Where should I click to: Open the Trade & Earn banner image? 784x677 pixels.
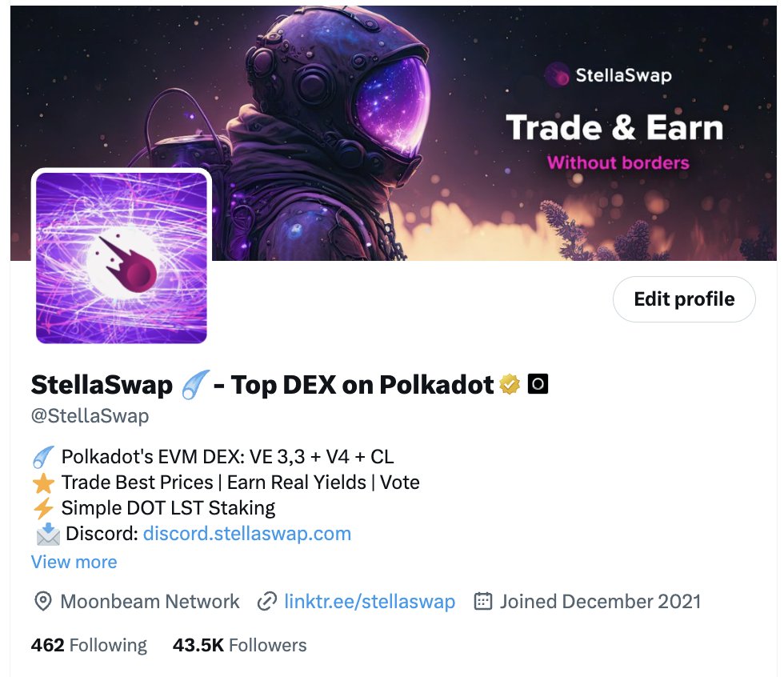pos(394,133)
